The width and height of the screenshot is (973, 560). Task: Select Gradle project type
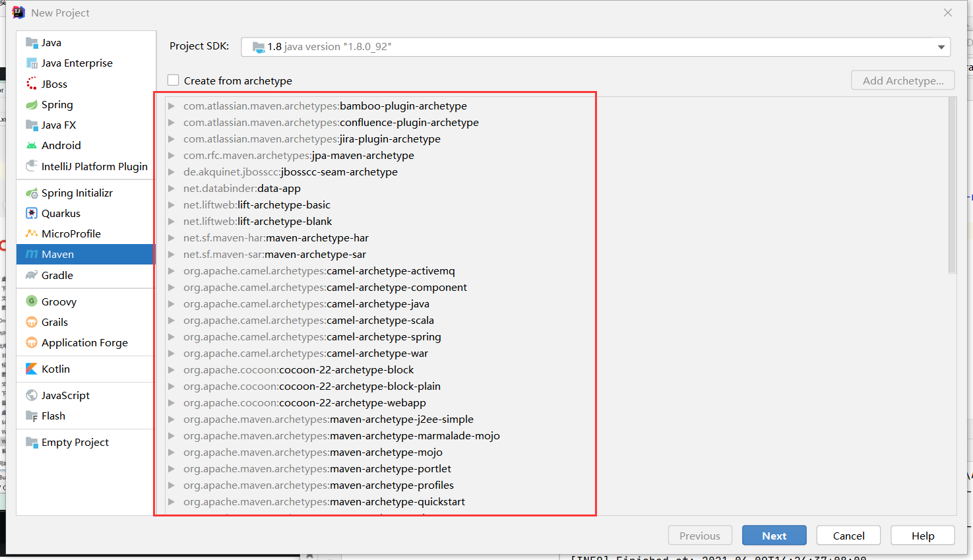click(86, 275)
